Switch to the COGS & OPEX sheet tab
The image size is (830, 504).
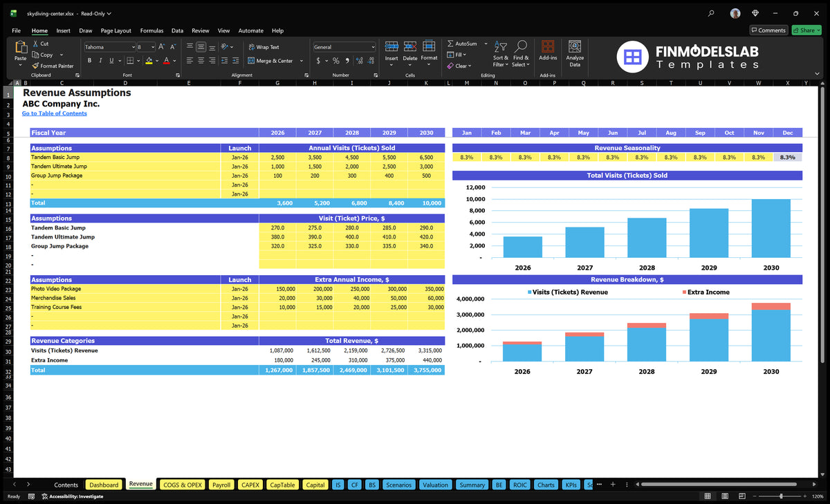pyautogui.click(x=182, y=485)
